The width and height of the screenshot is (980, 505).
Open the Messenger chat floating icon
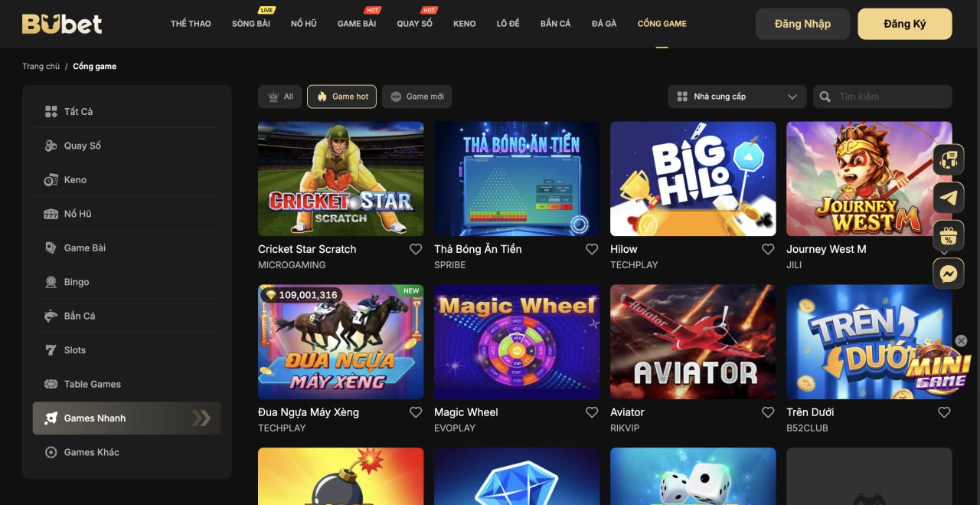(x=949, y=274)
